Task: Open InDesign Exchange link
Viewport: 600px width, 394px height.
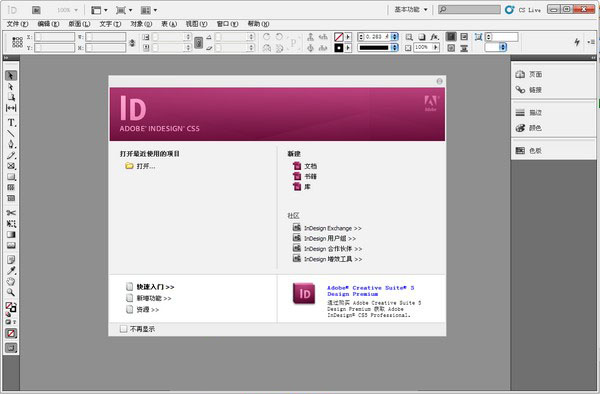Action: 328,228
